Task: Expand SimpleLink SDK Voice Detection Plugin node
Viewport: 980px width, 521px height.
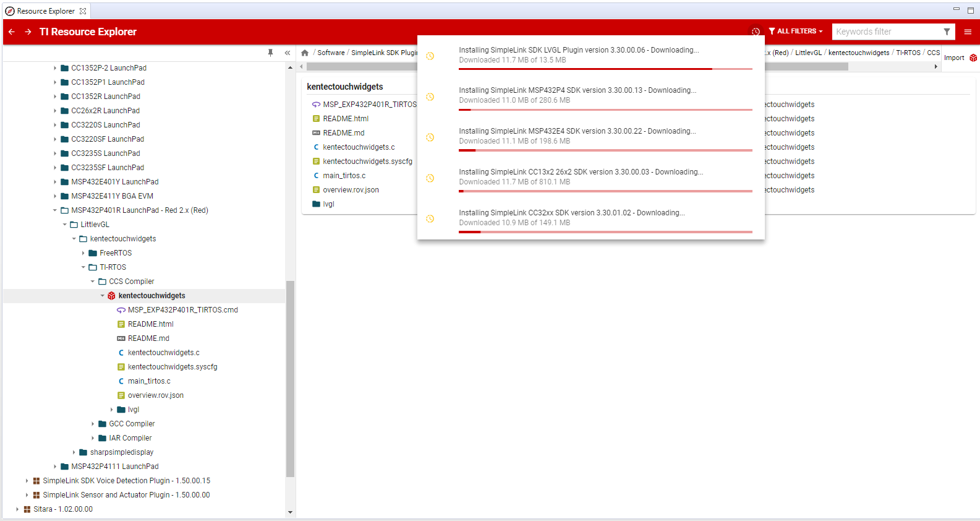Action: (27, 481)
